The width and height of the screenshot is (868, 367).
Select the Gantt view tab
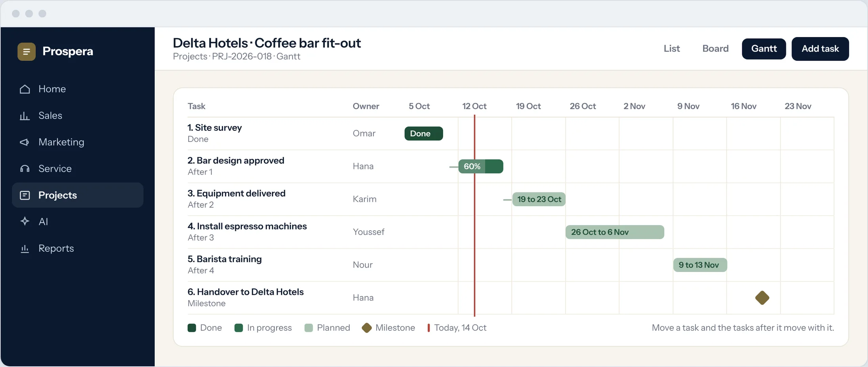pos(764,49)
